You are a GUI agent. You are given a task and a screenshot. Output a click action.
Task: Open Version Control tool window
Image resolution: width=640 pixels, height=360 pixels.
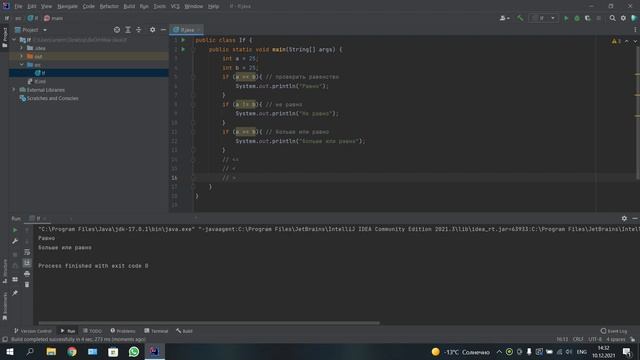point(33,331)
